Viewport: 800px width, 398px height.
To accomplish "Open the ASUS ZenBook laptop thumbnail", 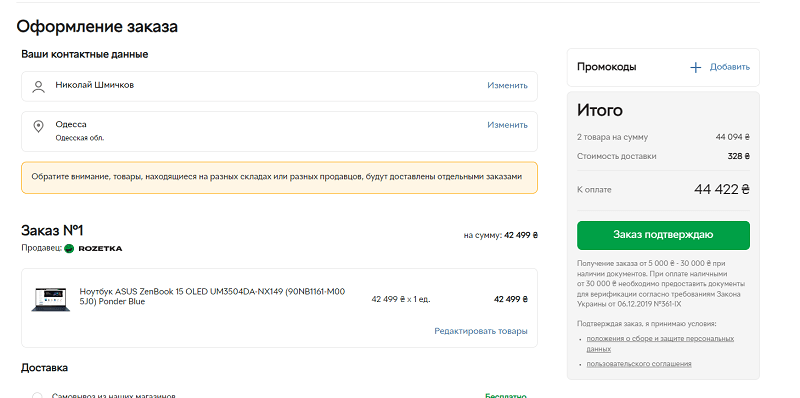I will pyautogui.click(x=50, y=300).
